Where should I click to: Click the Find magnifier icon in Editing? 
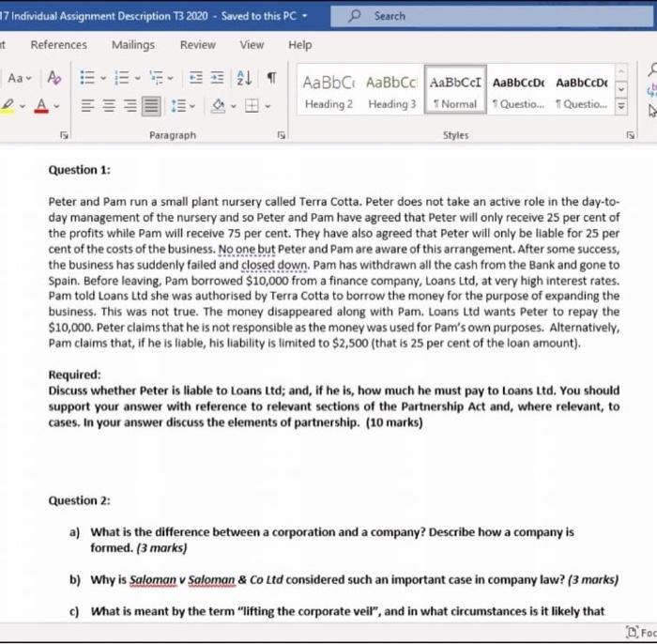click(652, 69)
